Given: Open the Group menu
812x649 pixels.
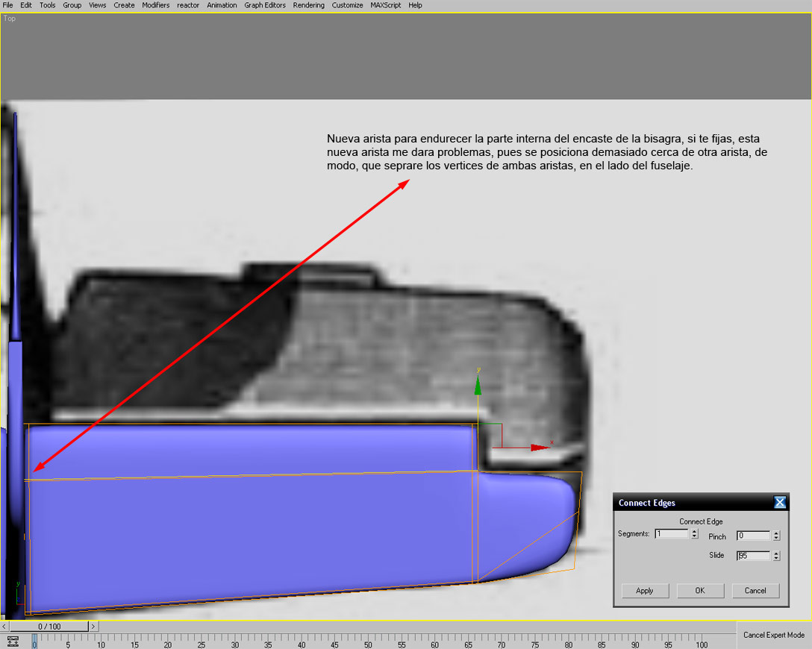Looking at the screenshot, I should click(72, 5).
